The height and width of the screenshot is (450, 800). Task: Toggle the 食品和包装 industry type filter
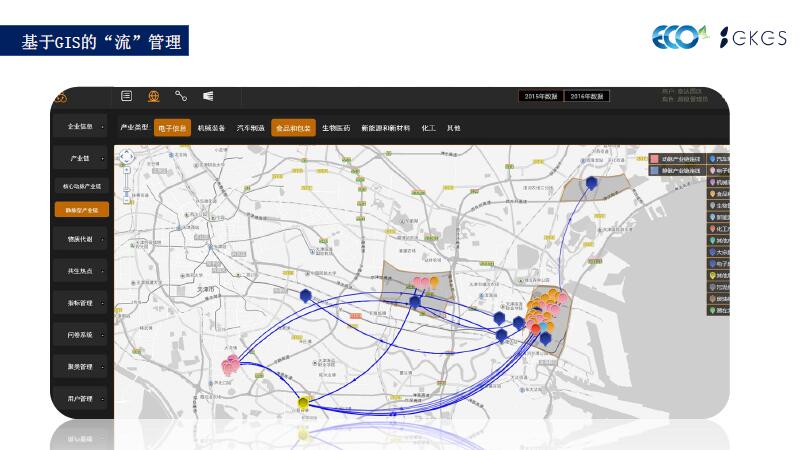(x=293, y=128)
